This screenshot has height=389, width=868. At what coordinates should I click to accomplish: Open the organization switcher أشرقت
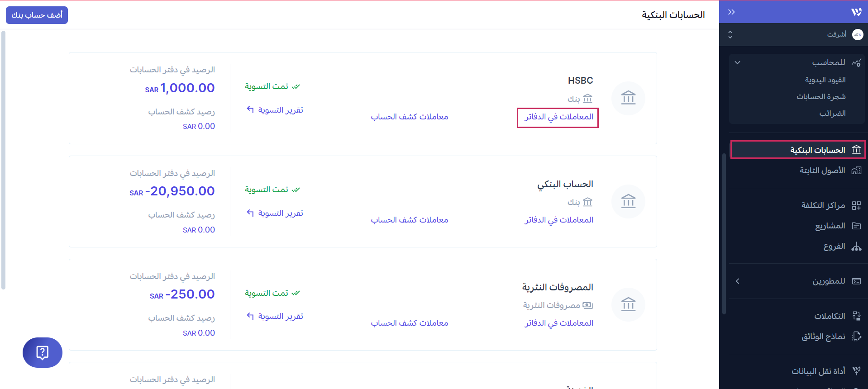pyautogui.click(x=796, y=34)
